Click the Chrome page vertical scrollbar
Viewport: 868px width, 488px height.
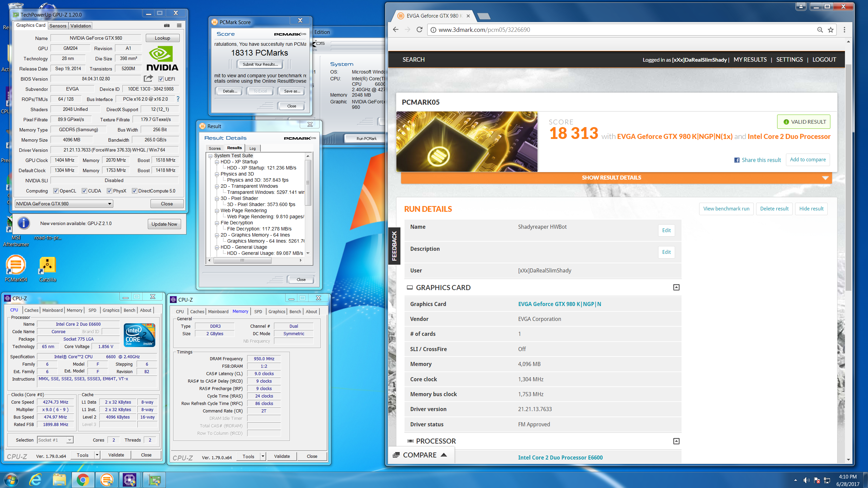848,177
